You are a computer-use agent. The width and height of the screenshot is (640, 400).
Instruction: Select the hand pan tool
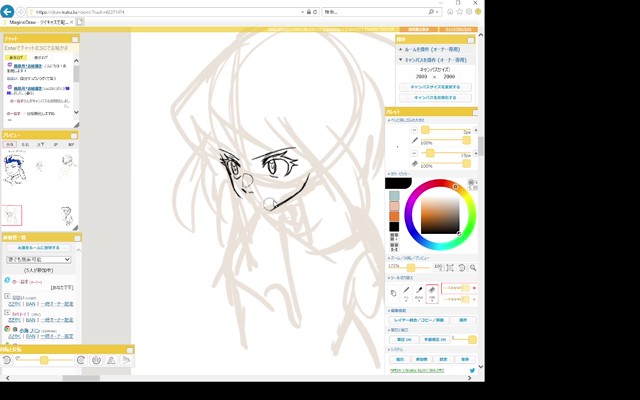[393, 293]
